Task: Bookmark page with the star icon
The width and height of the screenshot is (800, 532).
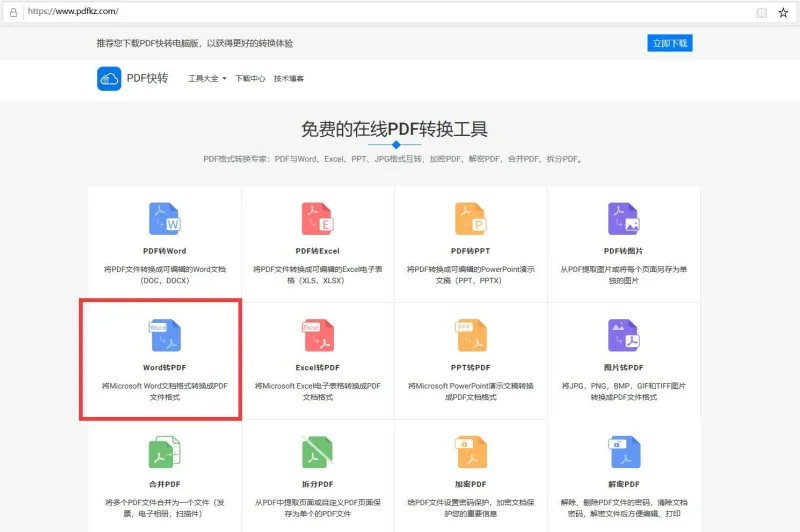Action: (x=783, y=12)
